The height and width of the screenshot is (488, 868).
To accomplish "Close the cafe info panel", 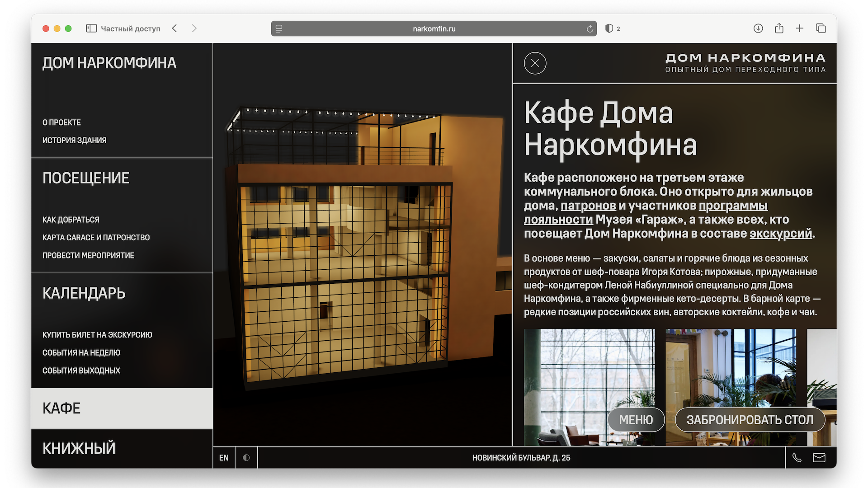I will [535, 63].
